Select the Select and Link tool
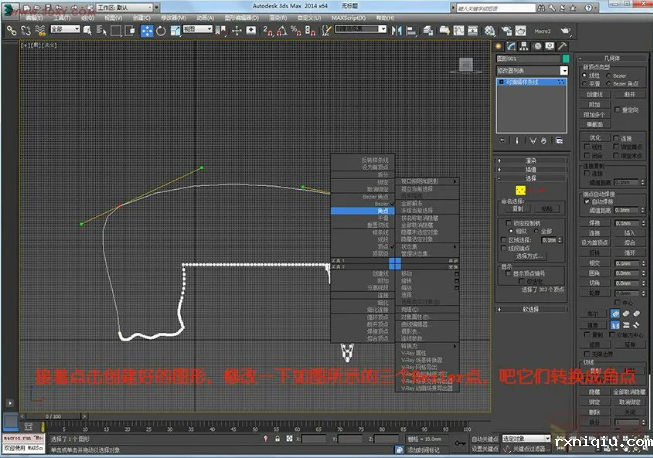Viewport: 653px width, 458px height. tap(12, 30)
